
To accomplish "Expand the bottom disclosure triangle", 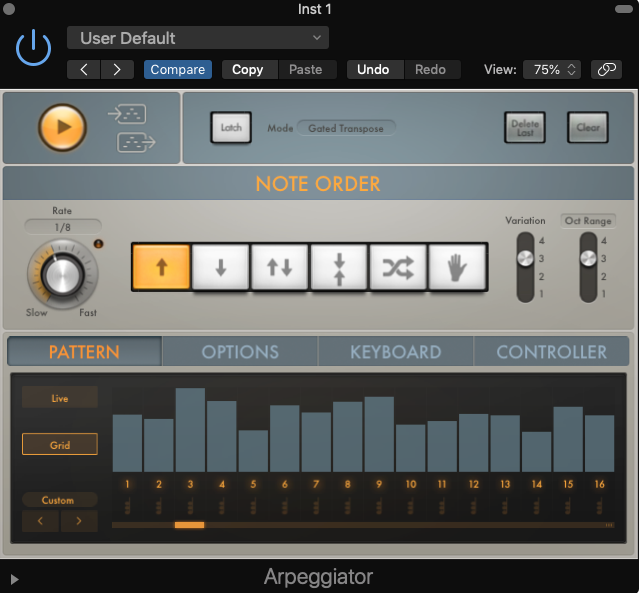I will pos(15,579).
